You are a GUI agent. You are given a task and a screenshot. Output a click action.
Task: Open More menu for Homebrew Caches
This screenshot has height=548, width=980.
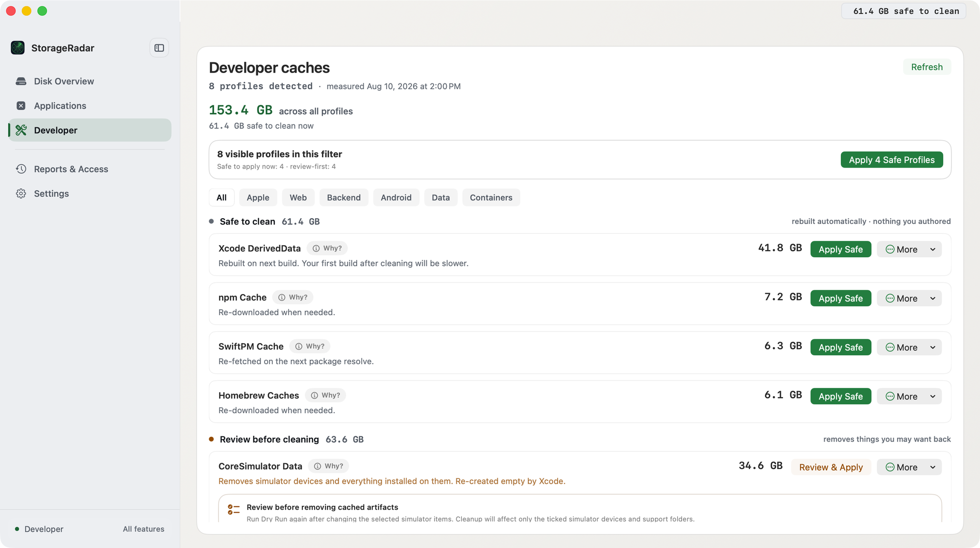point(909,397)
